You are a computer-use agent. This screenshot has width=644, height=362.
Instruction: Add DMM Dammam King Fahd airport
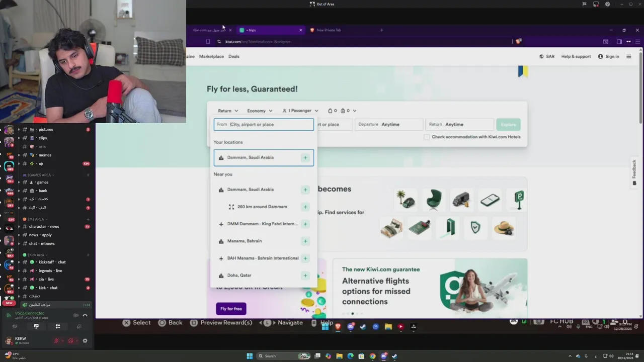[305, 224]
